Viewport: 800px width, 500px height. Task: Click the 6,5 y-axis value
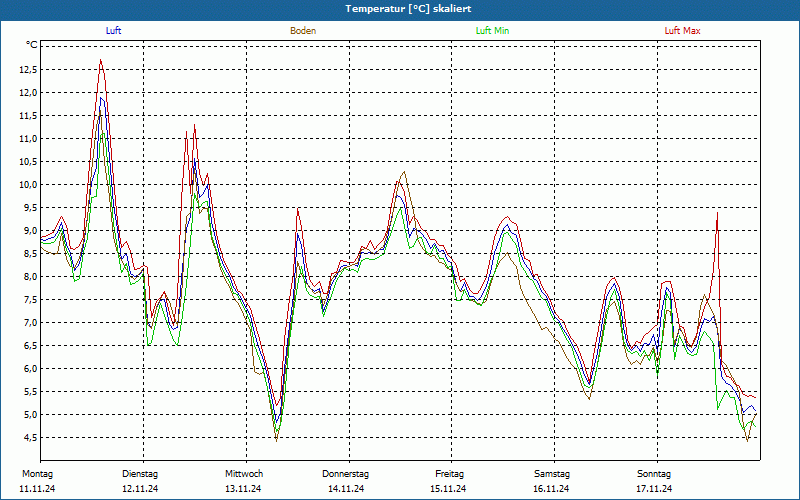tap(30, 345)
